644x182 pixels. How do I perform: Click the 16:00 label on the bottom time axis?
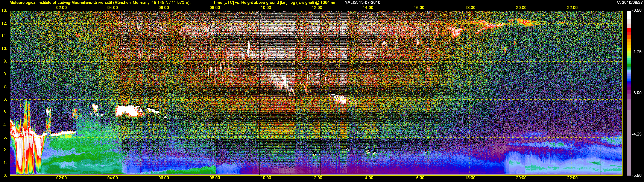click(x=419, y=178)
